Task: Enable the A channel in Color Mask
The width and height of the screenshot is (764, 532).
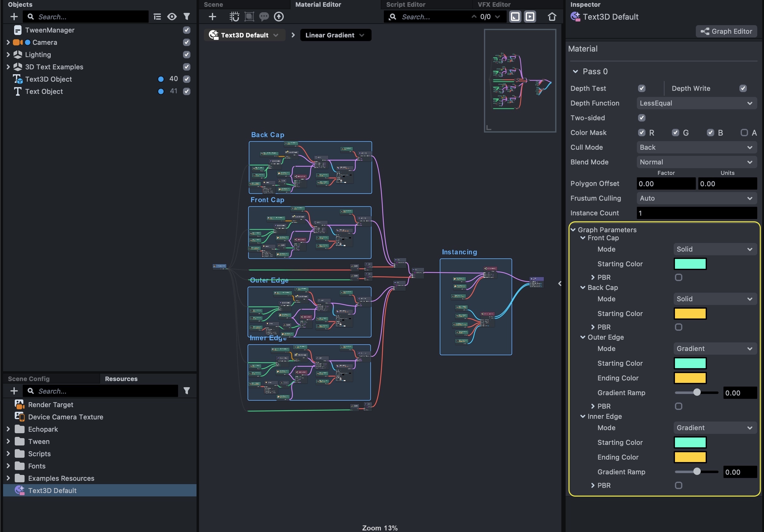Action: [x=744, y=133]
